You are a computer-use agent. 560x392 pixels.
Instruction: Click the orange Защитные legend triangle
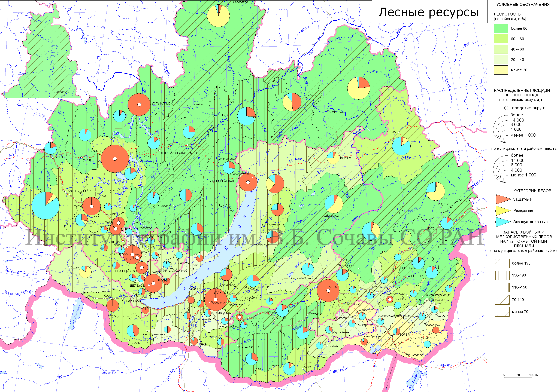[x=503, y=199]
